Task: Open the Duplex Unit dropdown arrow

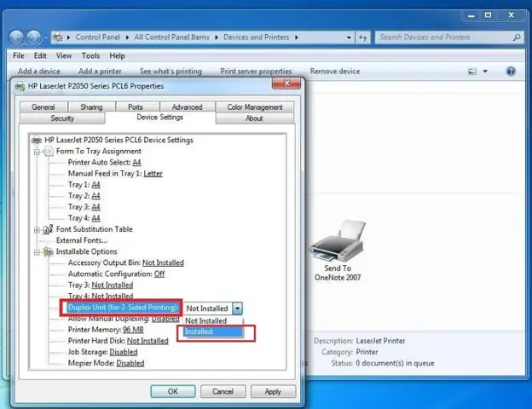Action: [x=238, y=308]
